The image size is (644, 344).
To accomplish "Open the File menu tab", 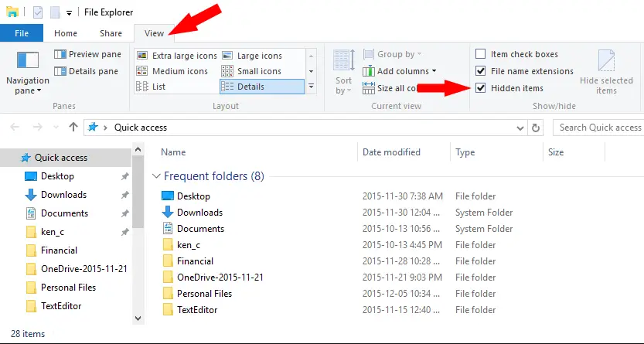I will pyautogui.click(x=22, y=33).
